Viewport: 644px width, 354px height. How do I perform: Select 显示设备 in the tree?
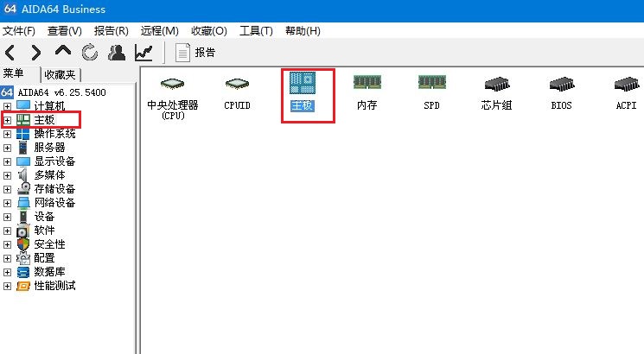tap(54, 161)
